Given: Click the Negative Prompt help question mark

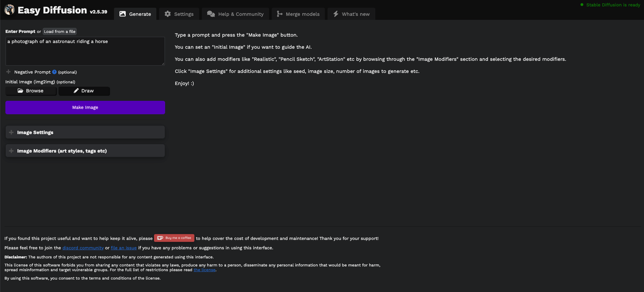Looking at the screenshot, I should point(55,72).
